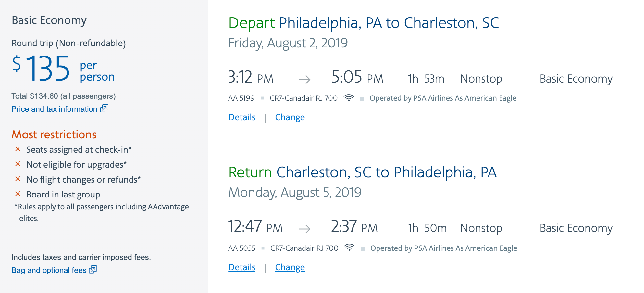Change the return flight on August 5

[290, 267]
